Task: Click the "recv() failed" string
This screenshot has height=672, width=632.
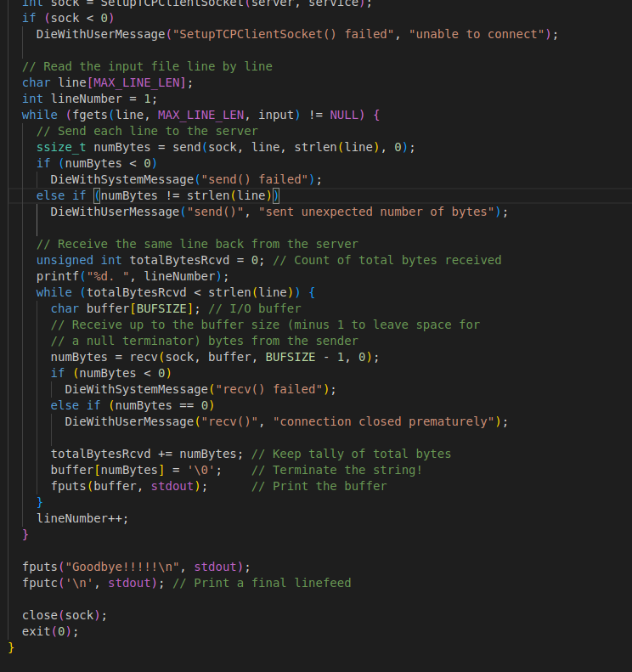Action: [x=269, y=390]
